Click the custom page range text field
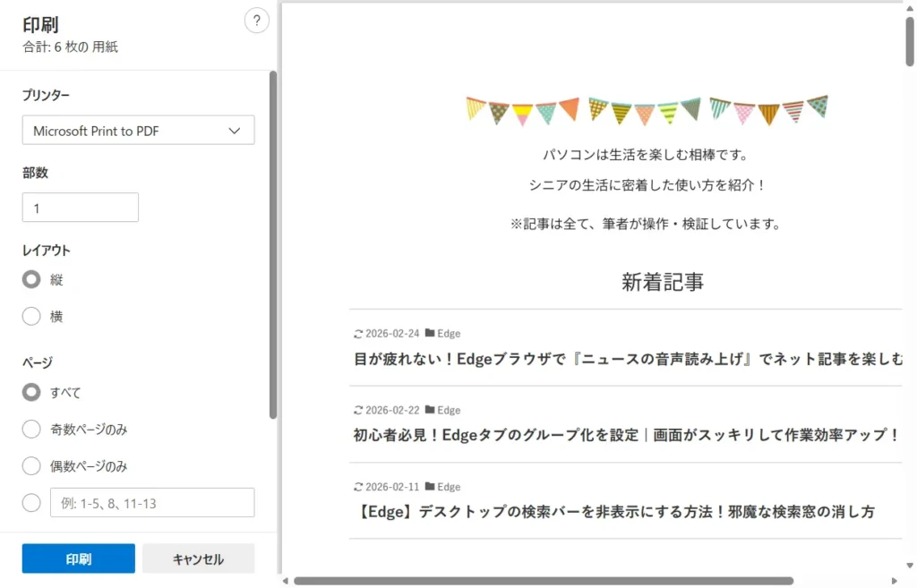Viewport: 917px width, 588px height. 152,503
